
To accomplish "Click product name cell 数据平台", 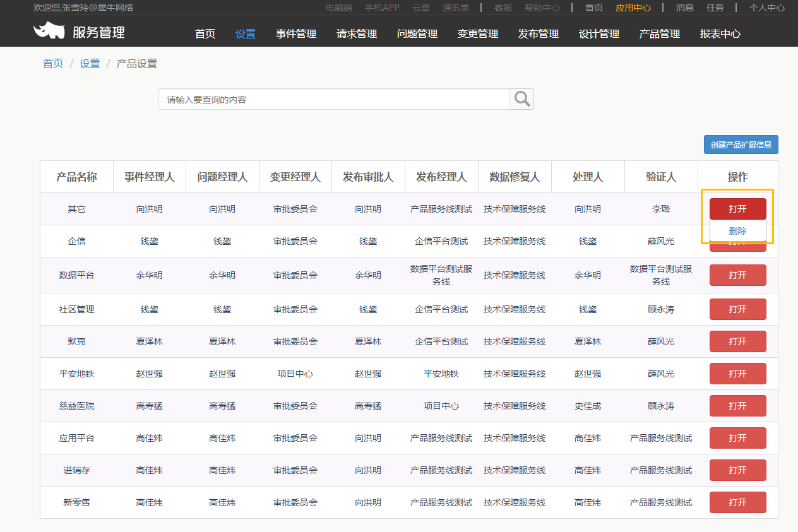I will point(76,275).
